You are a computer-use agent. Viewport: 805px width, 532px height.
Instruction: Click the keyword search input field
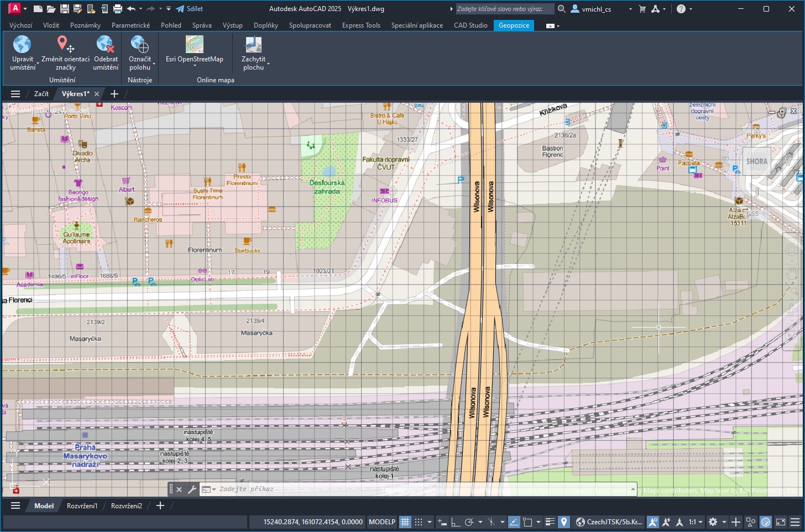(x=504, y=9)
